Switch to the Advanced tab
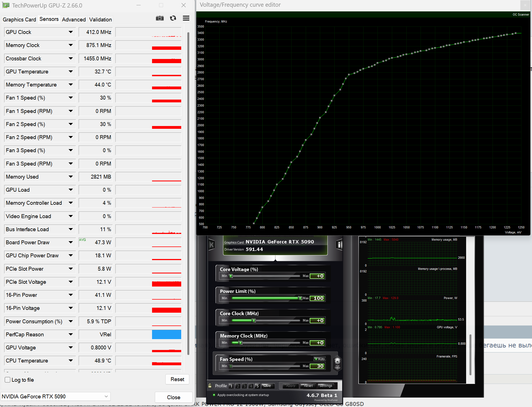The width and height of the screenshot is (532, 407). 74,19
